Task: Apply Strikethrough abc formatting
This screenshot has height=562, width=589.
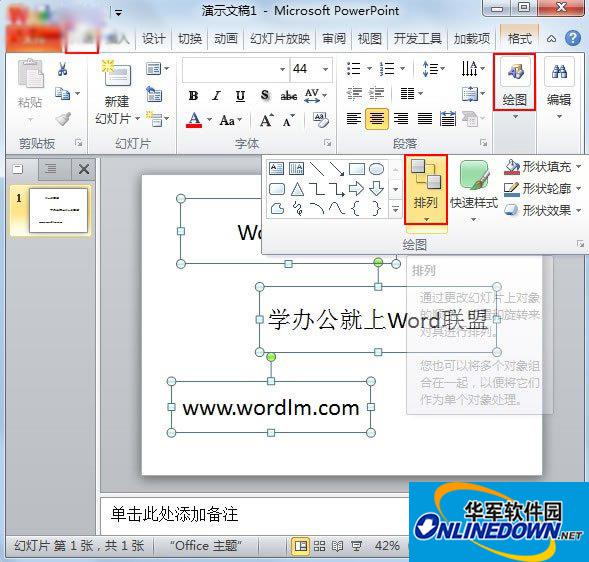Action: (x=288, y=96)
